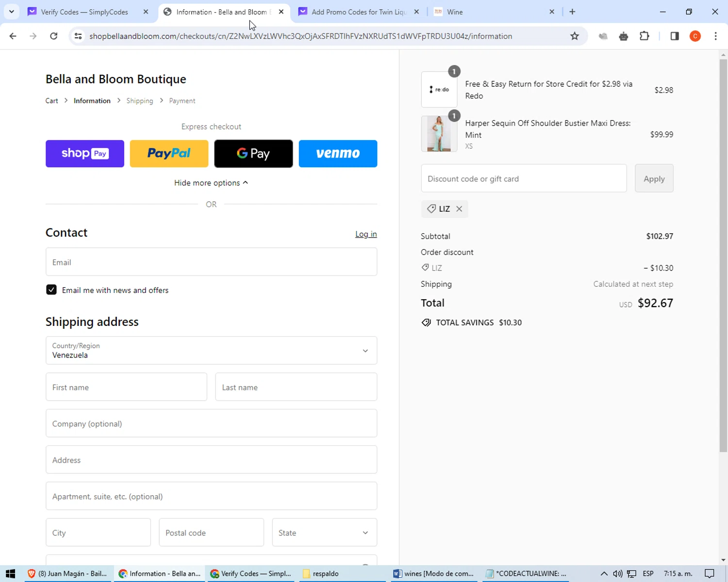Viewport: 728px width, 582px height.
Task: Click the Bella and Bloom Boutique store title
Action: (116, 79)
